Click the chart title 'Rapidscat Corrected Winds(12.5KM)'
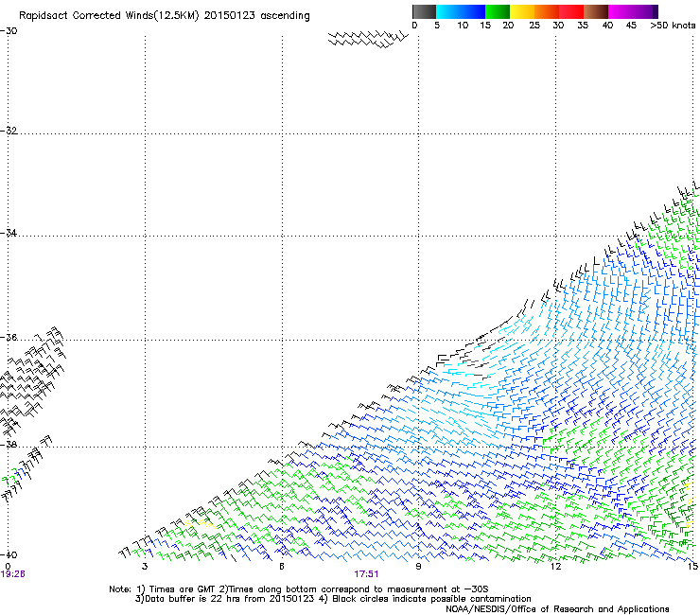 coord(109,16)
